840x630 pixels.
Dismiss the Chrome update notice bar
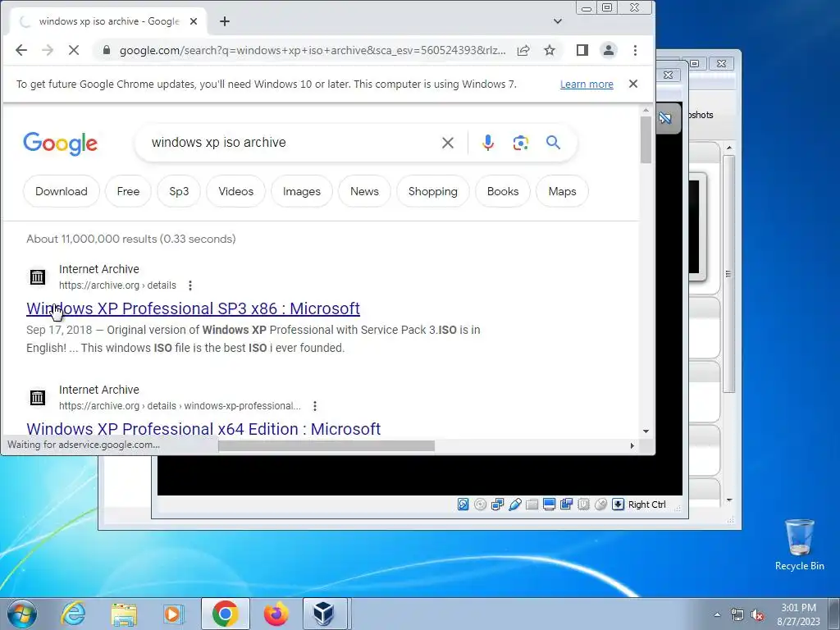[x=633, y=84]
